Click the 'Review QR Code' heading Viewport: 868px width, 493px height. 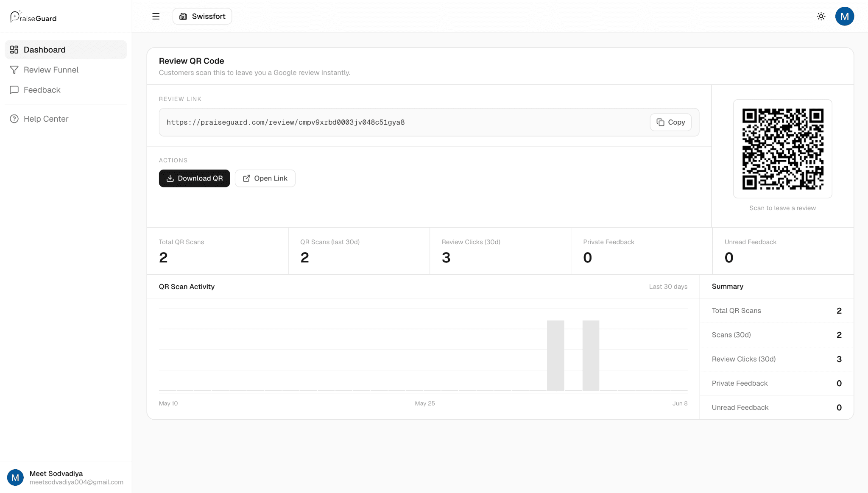pyautogui.click(x=191, y=61)
